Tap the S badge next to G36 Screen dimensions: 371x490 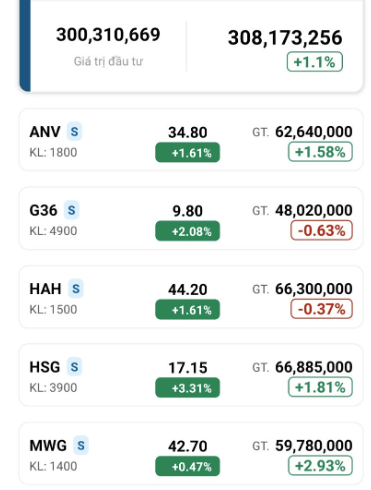71,210
